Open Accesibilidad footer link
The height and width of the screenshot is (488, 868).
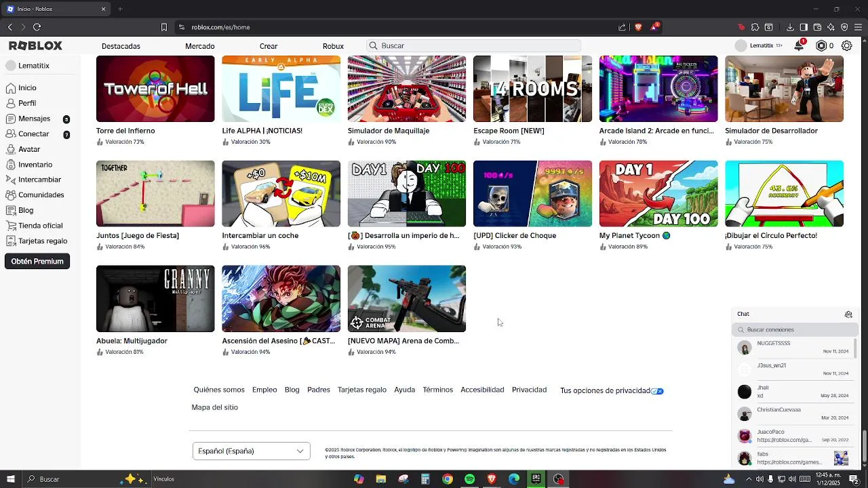pyautogui.click(x=482, y=390)
